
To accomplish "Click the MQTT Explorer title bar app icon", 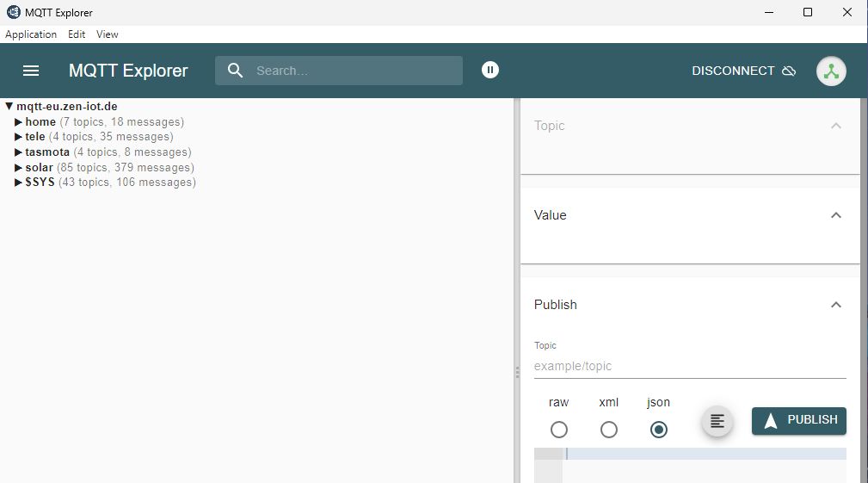I will 13,12.
